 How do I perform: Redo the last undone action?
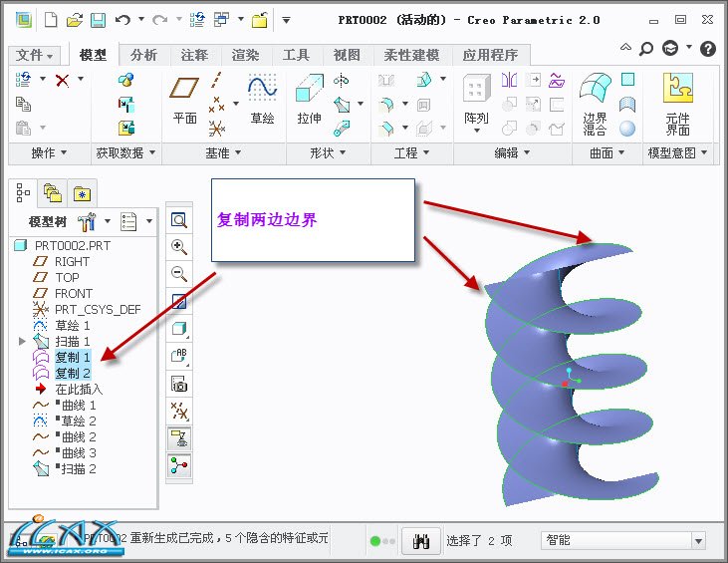159,20
